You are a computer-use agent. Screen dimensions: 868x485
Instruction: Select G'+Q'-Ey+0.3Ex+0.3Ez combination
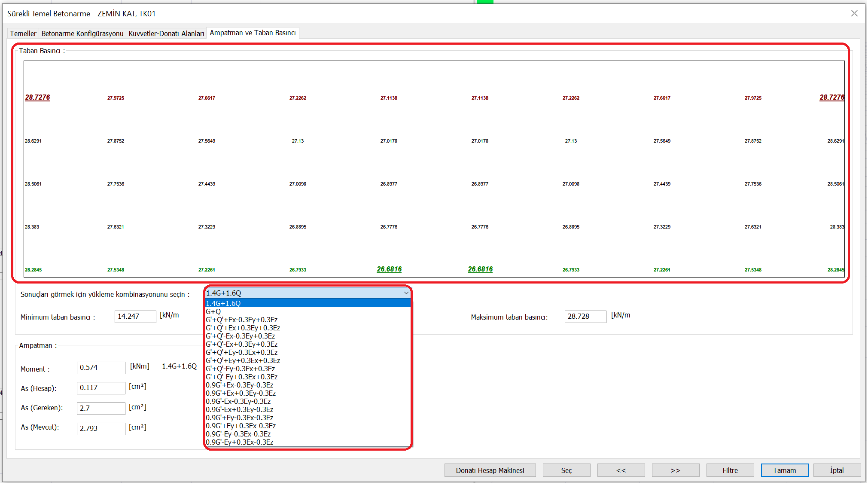click(308, 377)
